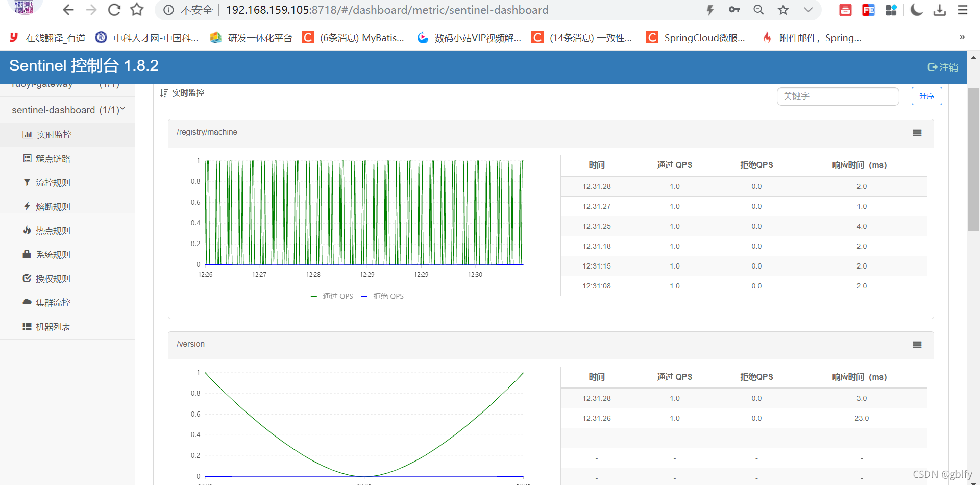Focus the 关键字 search field
Image resolution: width=980 pixels, height=485 pixels.
[x=838, y=96]
